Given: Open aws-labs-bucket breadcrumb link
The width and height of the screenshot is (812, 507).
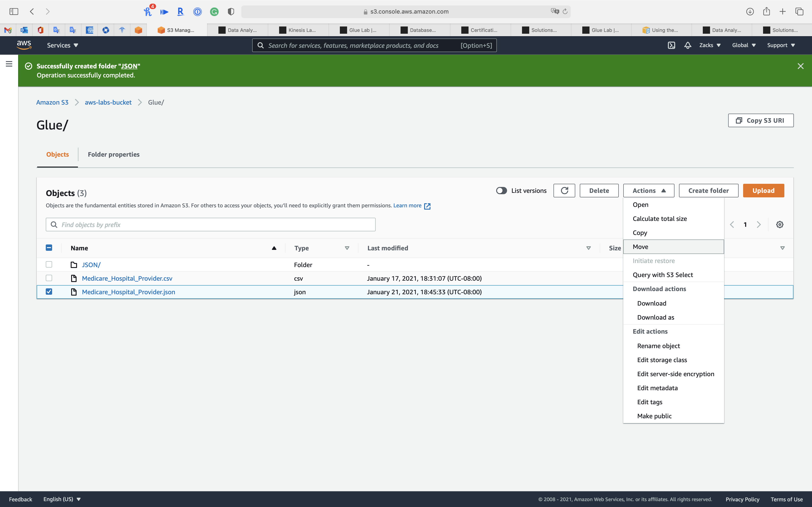Looking at the screenshot, I should [x=108, y=102].
